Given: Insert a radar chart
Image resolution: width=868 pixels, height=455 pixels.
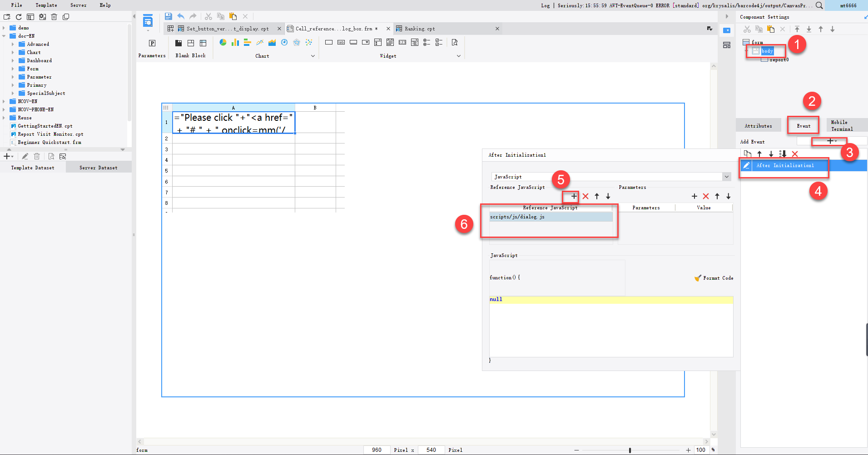Looking at the screenshot, I should click(x=297, y=42).
